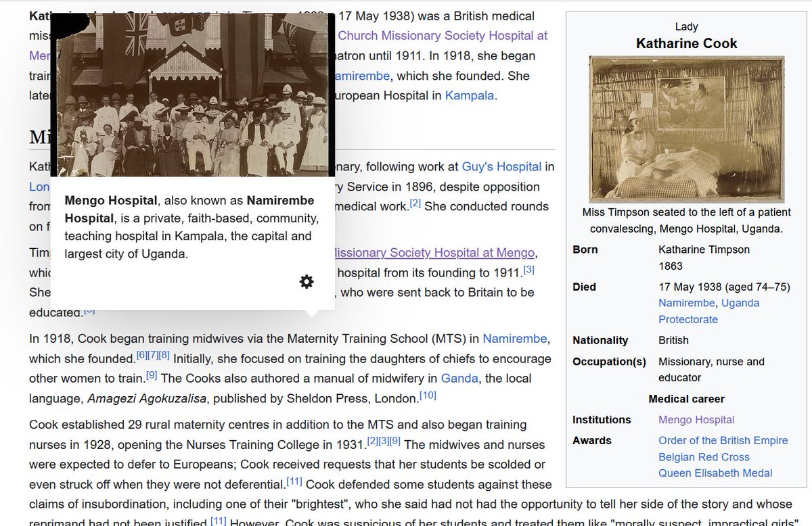Screen dimensions: 812x526
Task: Click Nationality label in infobox
Action: (600, 340)
